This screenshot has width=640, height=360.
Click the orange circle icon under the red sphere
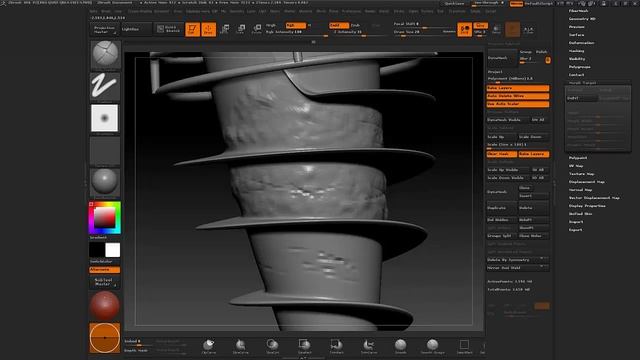[x=105, y=338]
